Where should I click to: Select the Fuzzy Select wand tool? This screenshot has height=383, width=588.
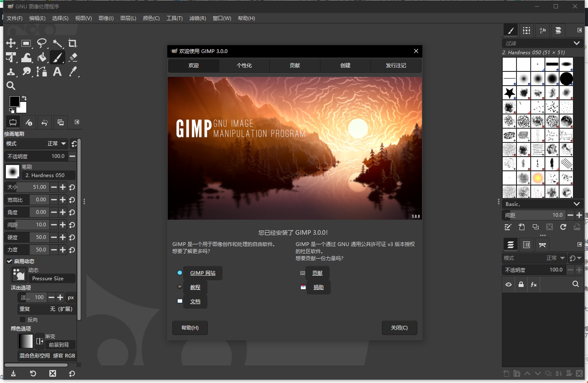[x=57, y=43]
